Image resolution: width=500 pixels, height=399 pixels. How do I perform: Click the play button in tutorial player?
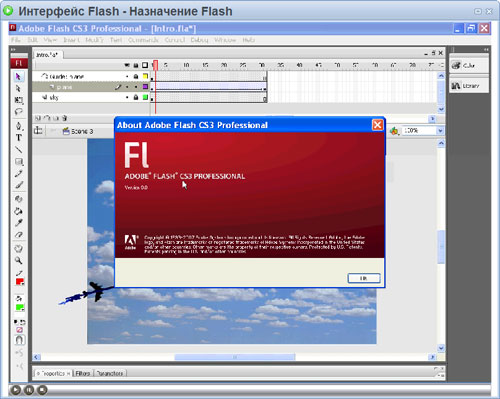click(x=15, y=390)
